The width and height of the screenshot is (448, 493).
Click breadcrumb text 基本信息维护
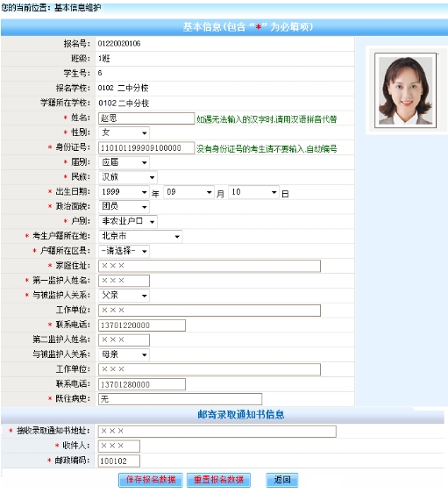coord(78,7)
